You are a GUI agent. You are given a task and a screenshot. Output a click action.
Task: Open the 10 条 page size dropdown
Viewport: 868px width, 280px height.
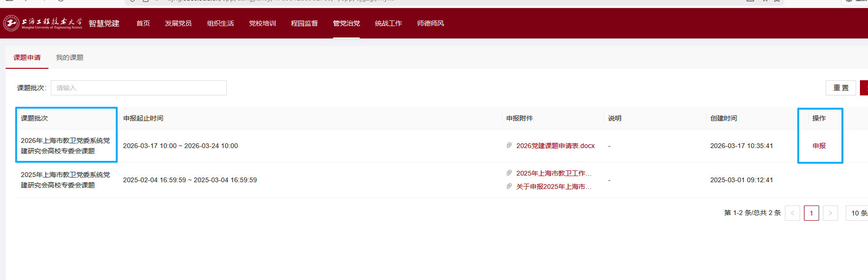[x=858, y=213]
